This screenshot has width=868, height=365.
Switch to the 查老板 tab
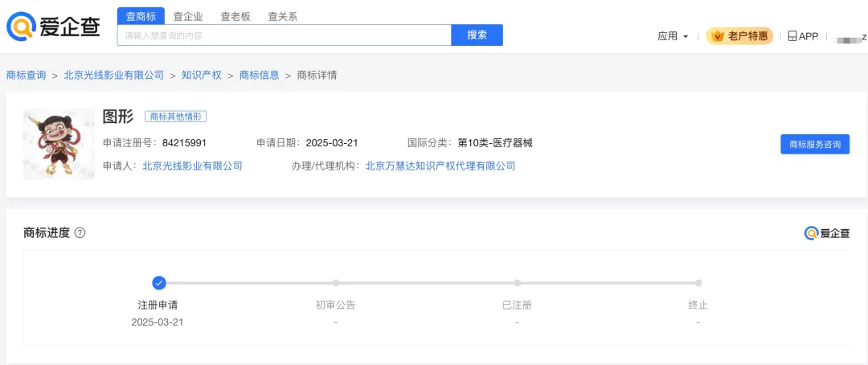[235, 17]
